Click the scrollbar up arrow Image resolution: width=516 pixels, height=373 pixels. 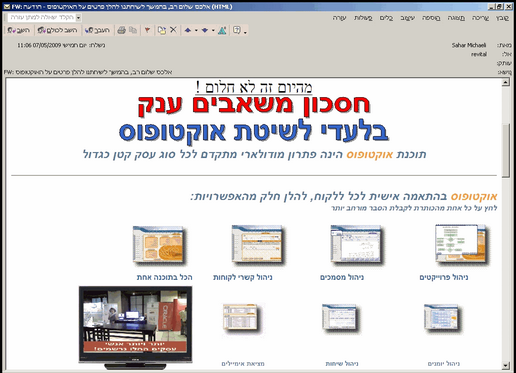click(506, 82)
